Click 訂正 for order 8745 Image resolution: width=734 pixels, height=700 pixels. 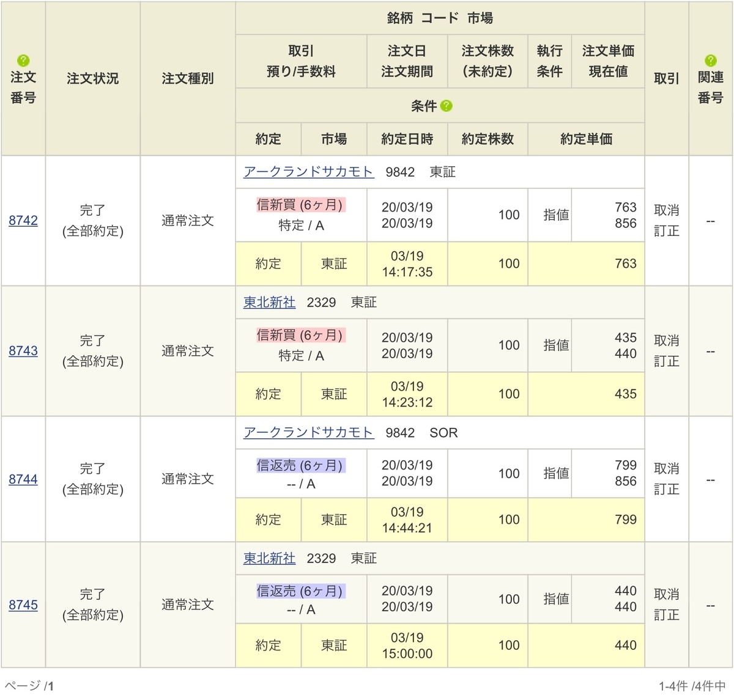click(x=666, y=615)
